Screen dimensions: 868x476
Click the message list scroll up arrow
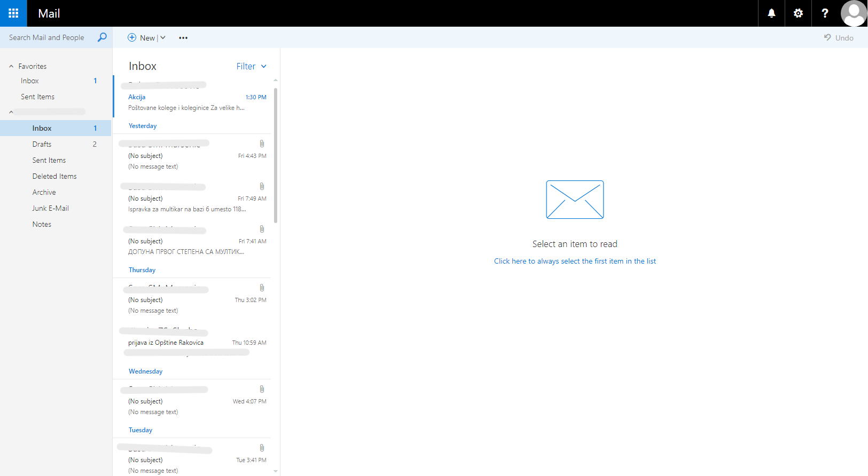pyautogui.click(x=276, y=80)
